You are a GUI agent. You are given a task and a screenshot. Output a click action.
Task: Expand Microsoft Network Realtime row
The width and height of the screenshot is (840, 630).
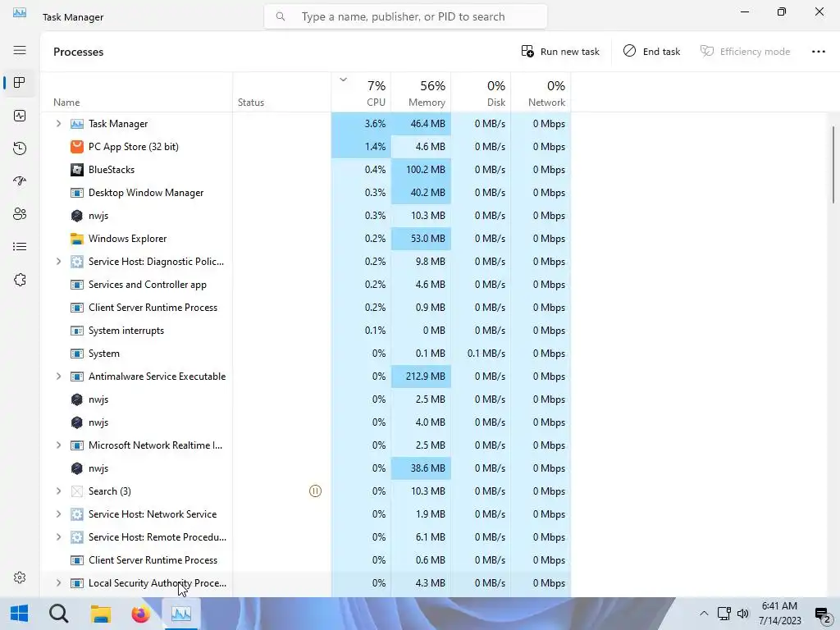point(58,445)
